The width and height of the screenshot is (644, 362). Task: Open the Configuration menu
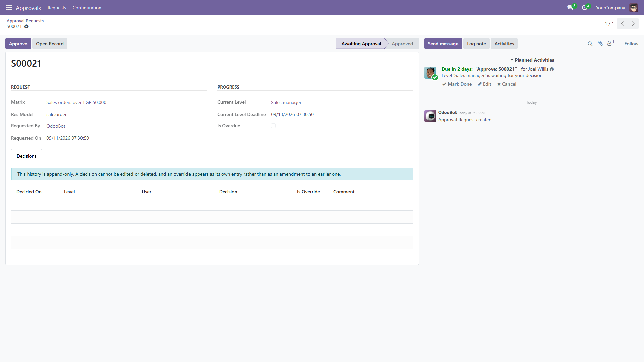point(87,8)
